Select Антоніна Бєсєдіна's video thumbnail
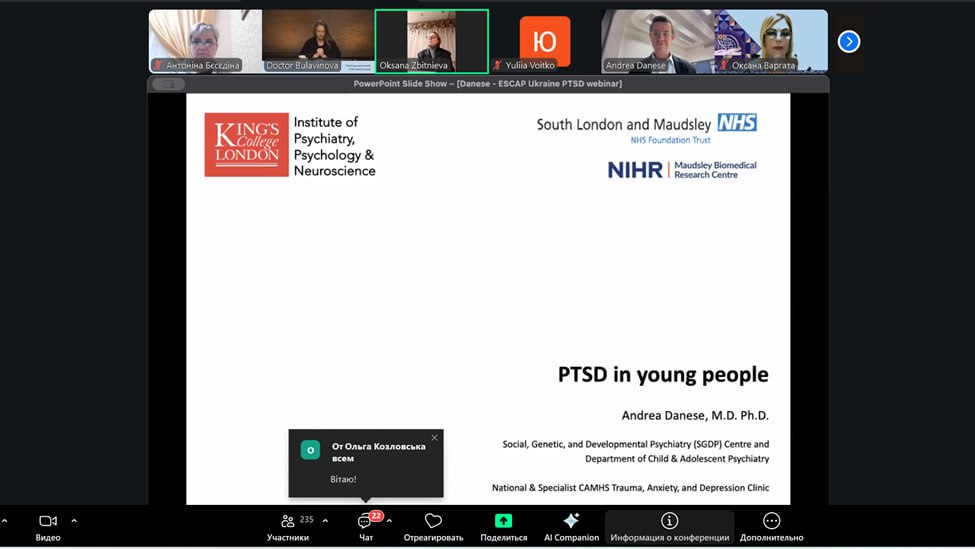 (x=205, y=41)
